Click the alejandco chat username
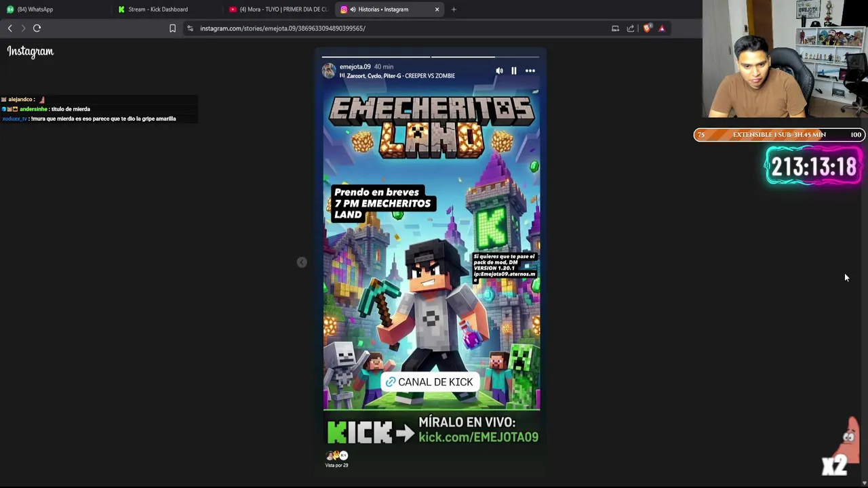The image size is (868, 488). pyautogui.click(x=20, y=100)
